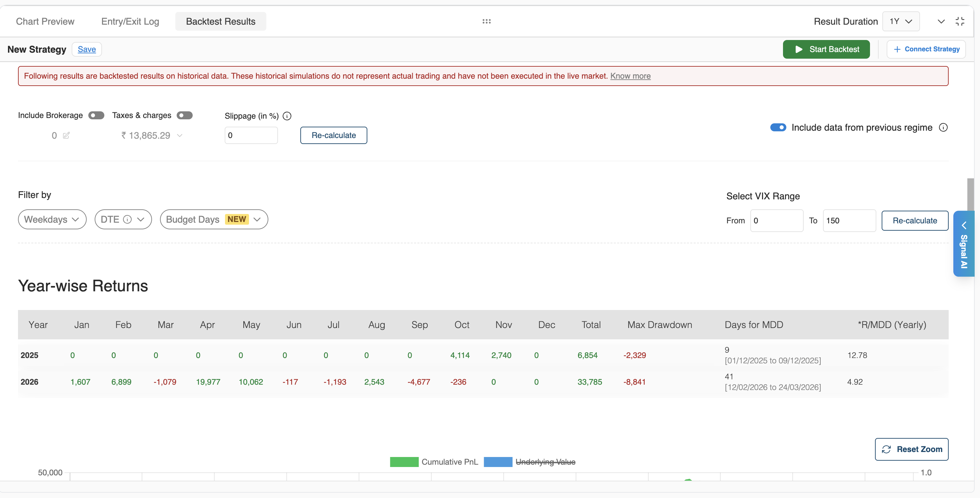Toggle Include Brokerage switch
Screen dimensions: 980x498
coord(96,115)
